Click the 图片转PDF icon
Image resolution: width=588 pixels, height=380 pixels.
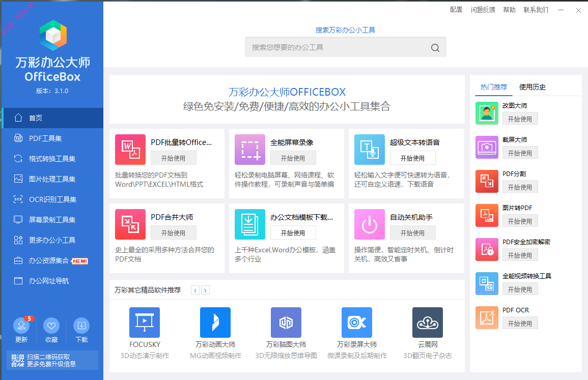[487, 215]
